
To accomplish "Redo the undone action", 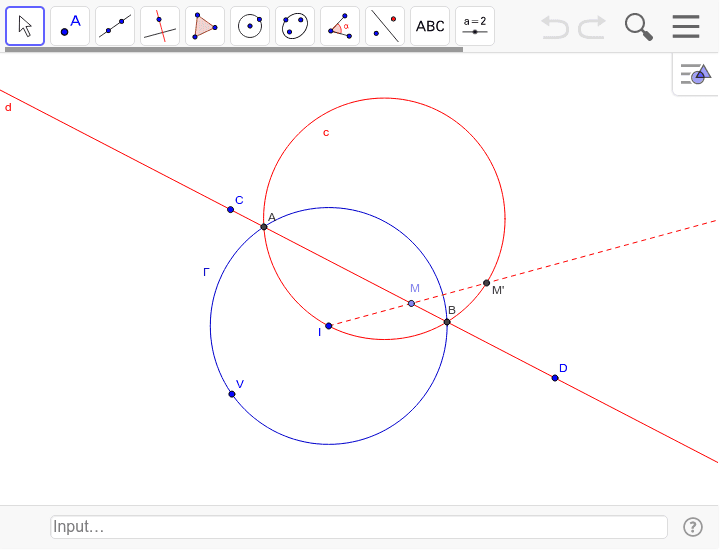I will pos(592,27).
